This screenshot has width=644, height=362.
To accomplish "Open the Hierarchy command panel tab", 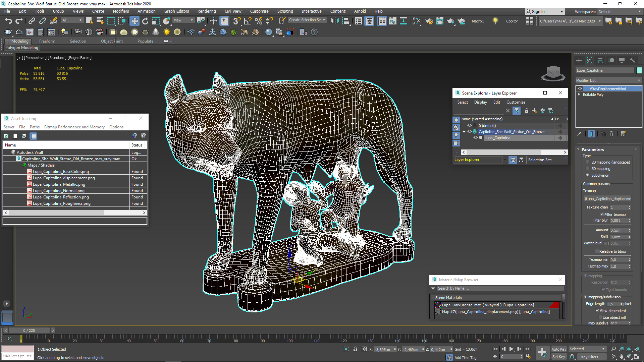I will (600, 60).
